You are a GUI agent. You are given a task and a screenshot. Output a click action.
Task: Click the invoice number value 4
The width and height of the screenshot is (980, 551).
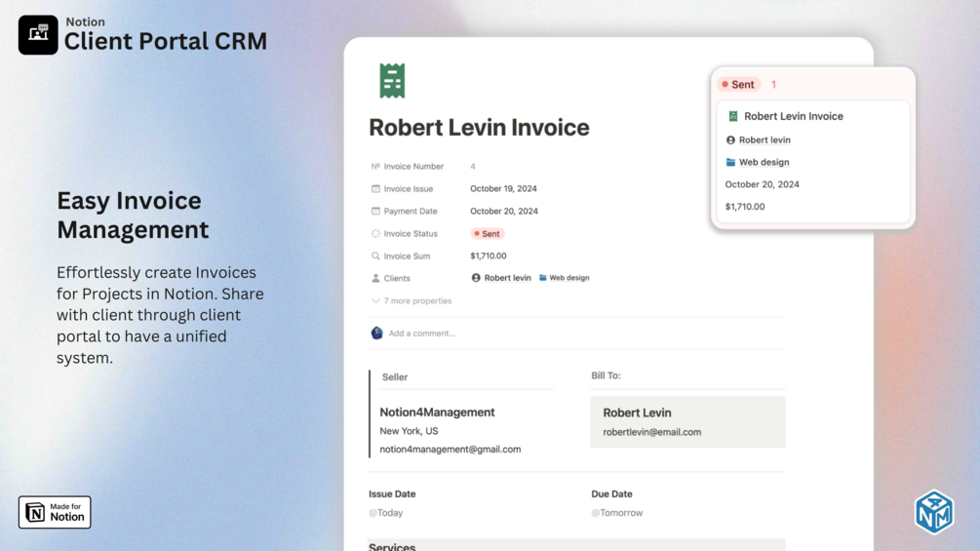click(x=473, y=166)
